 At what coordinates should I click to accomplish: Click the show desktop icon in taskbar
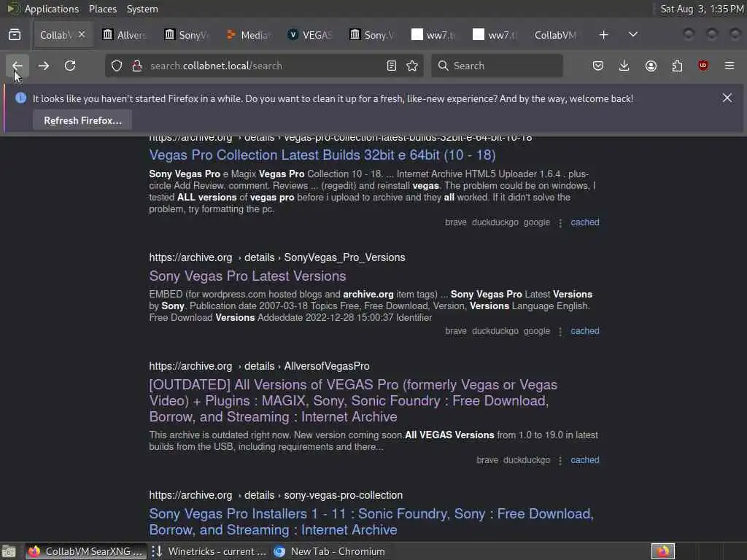tap(9, 551)
